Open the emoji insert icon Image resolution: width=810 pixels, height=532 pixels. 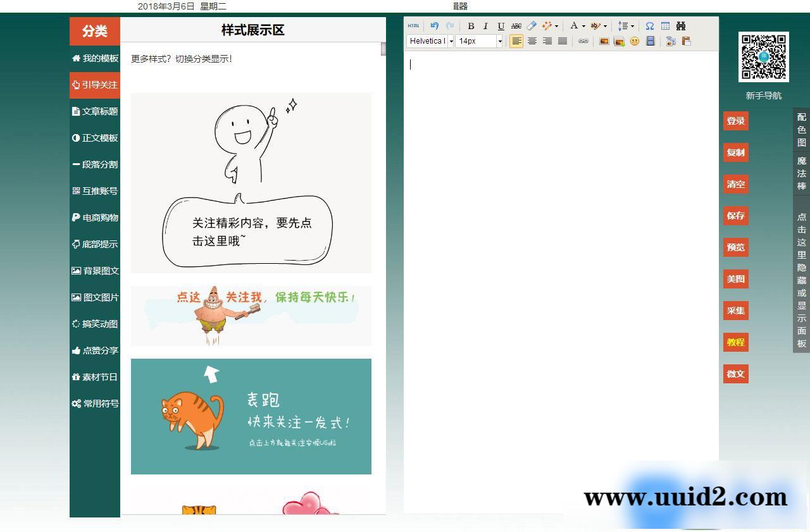pyautogui.click(x=635, y=42)
